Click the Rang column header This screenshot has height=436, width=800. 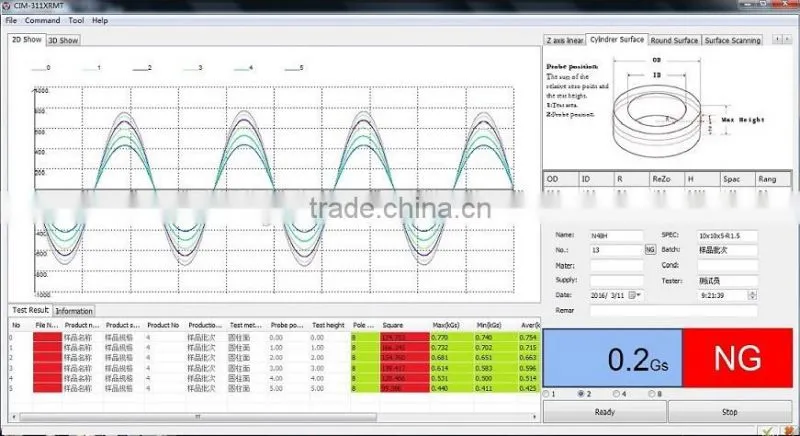pos(772,179)
